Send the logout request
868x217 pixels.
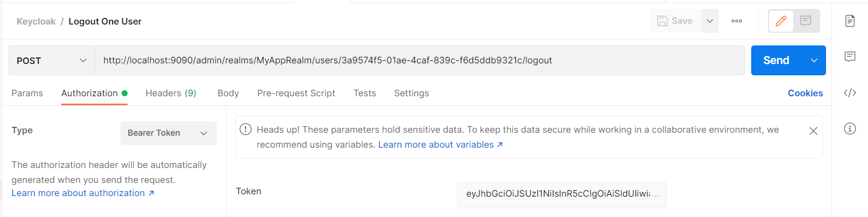pos(776,60)
